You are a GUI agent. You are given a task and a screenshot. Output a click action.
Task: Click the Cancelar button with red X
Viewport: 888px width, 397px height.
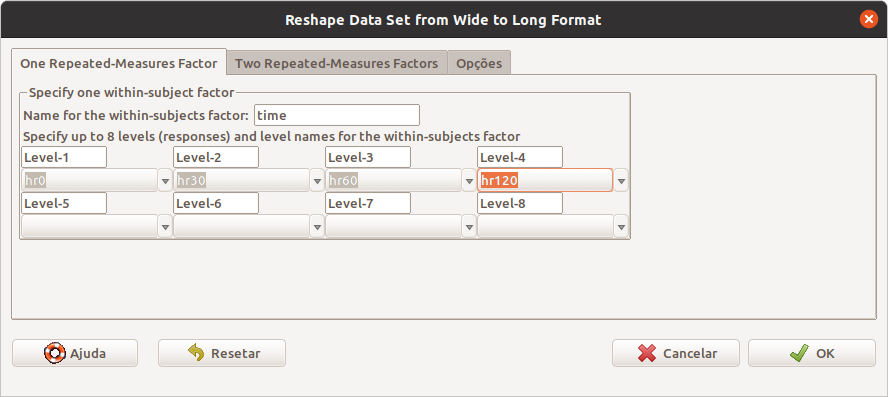click(676, 353)
